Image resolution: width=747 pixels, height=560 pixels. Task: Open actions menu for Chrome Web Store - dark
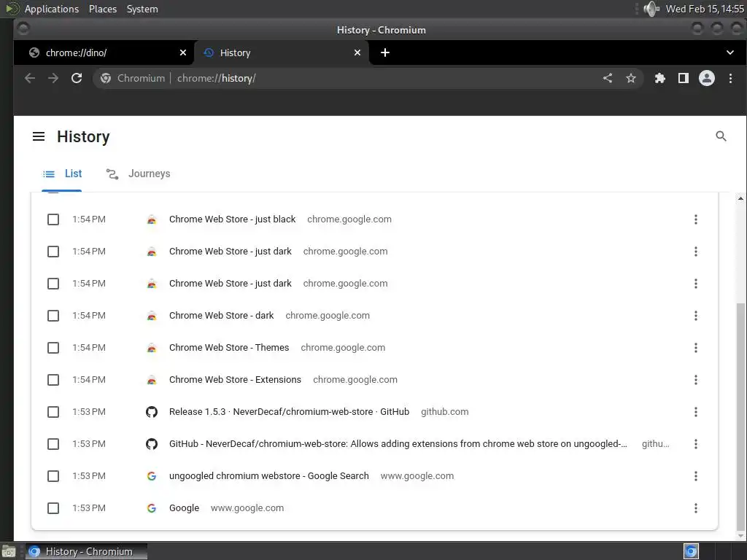tap(695, 316)
